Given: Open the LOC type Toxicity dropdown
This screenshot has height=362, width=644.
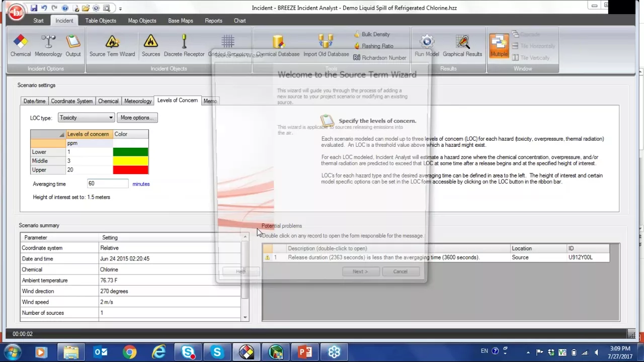Looking at the screenshot, I should coord(86,118).
